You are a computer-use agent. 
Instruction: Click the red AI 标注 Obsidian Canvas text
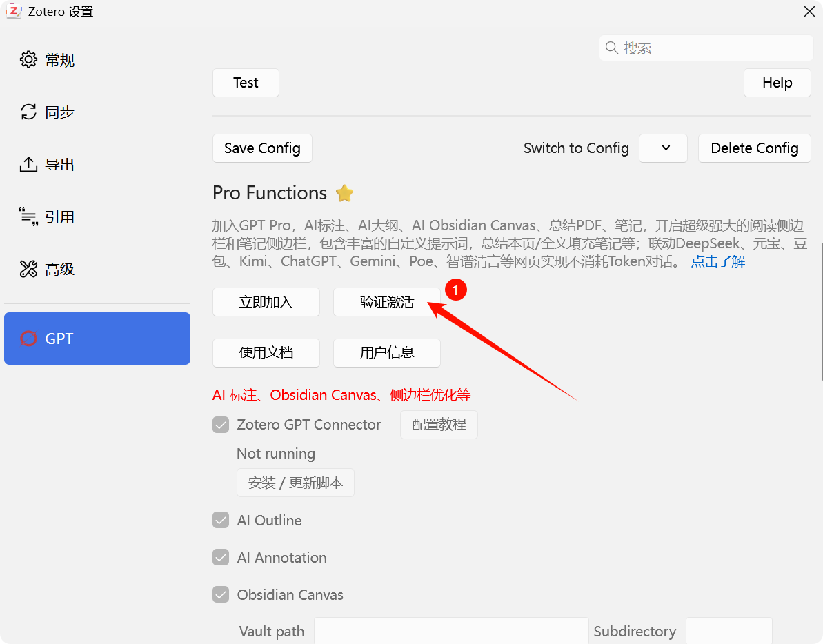tap(341, 395)
